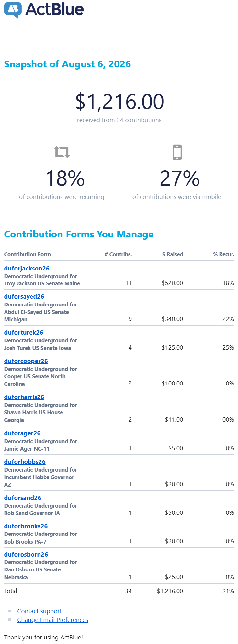
Task: Follow the duforosborn26 link
Action: (26, 554)
